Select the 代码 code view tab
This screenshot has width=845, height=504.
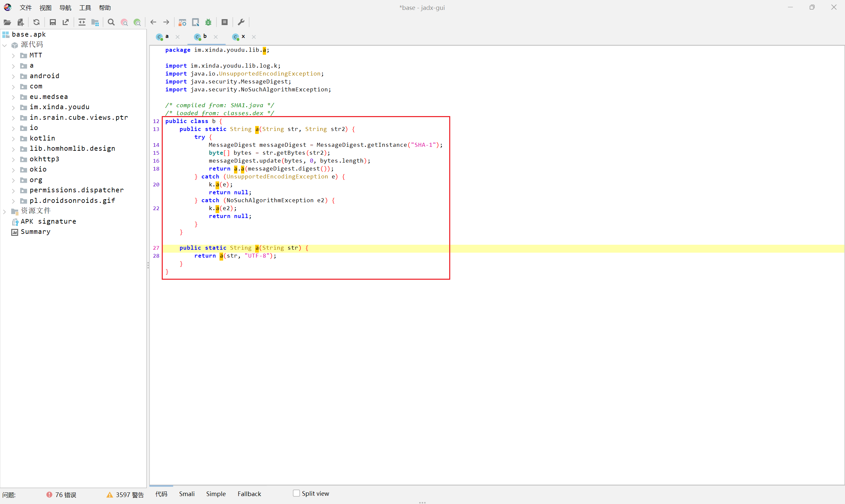[x=161, y=494]
